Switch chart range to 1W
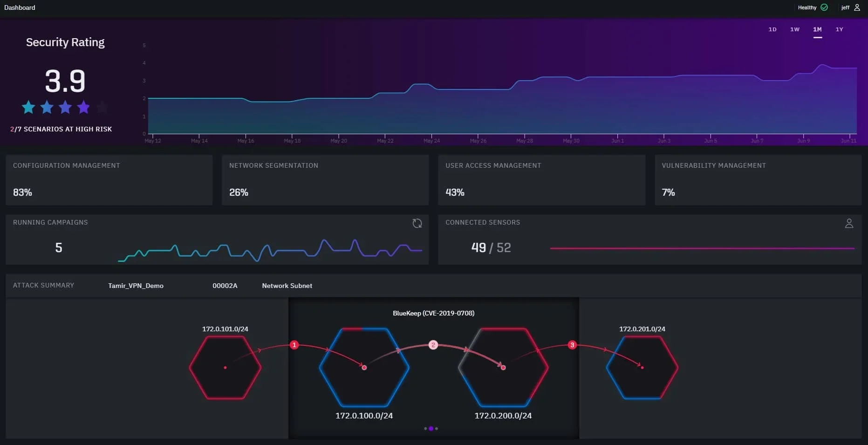Image resolution: width=868 pixels, height=445 pixels. [795, 29]
